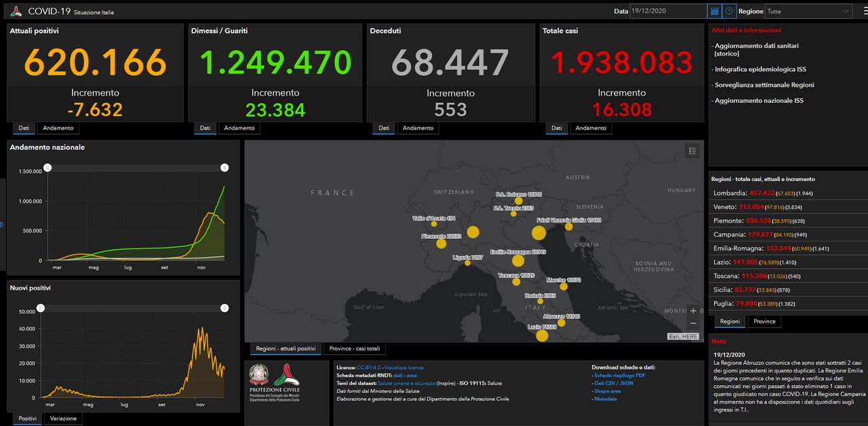
Task: Zoom out on the map
Action: point(692,324)
